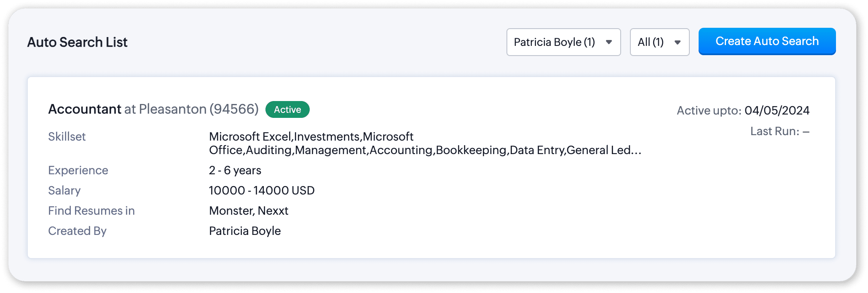Viewport: 868px width, 293px height.
Task: Click the Create Auto Search button
Action: click(767, 41)
